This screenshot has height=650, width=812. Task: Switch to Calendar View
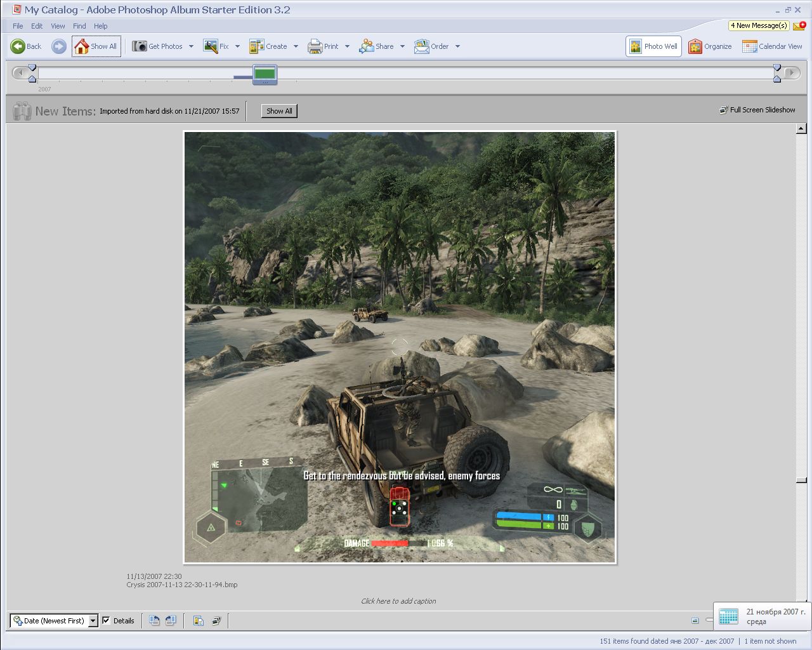pyautogui.click(x=772, y=46)
